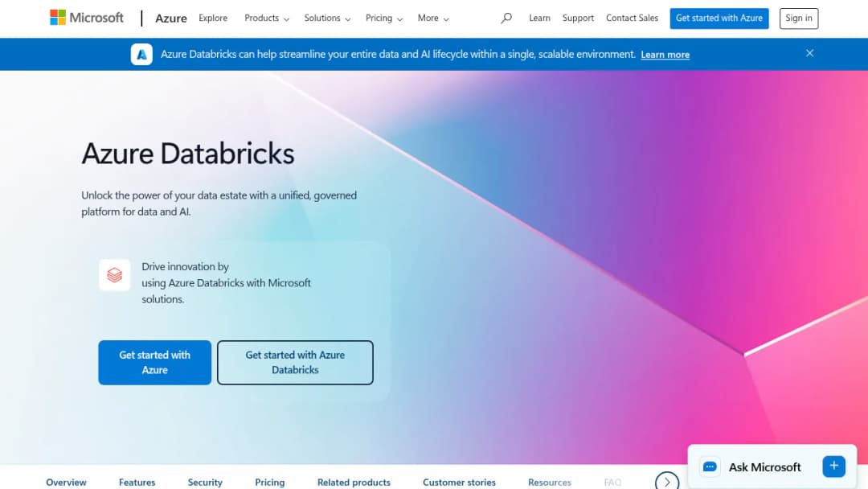Image resolution: width=868 pixels, height=489 pixels.
Task: Click the Azure icon in blue banner
Action: click(141, 54)
